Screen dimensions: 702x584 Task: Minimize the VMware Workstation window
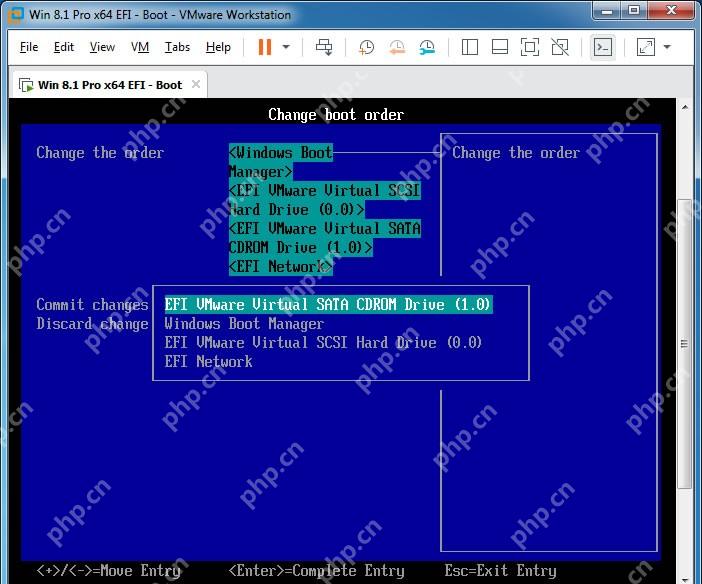607,11
